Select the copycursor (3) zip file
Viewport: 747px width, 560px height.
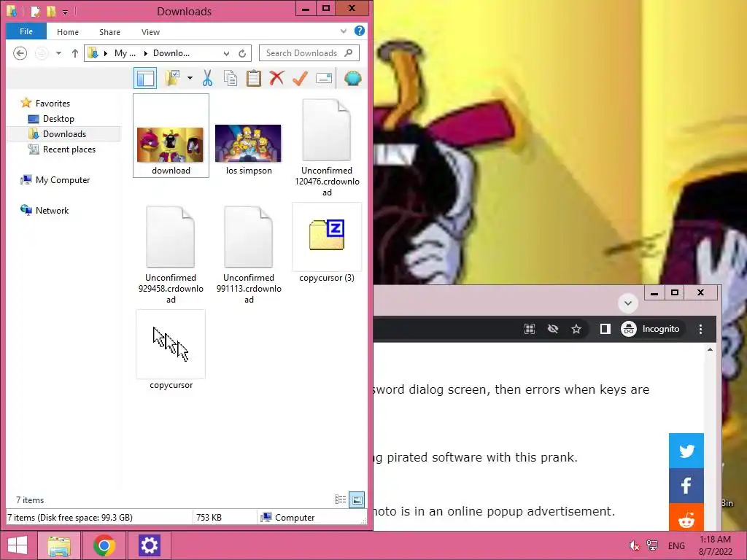(x=327, y=243)
